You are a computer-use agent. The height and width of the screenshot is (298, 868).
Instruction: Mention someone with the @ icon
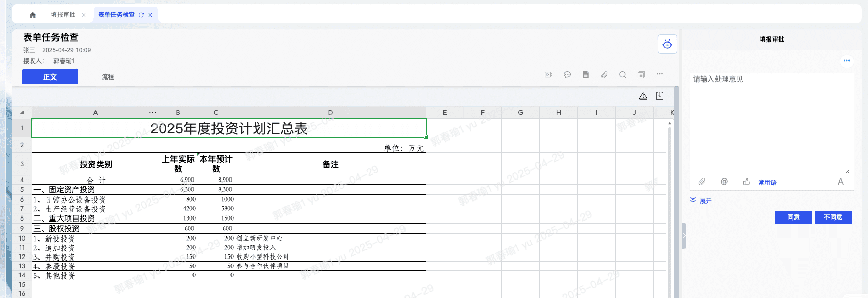[724, 182]
